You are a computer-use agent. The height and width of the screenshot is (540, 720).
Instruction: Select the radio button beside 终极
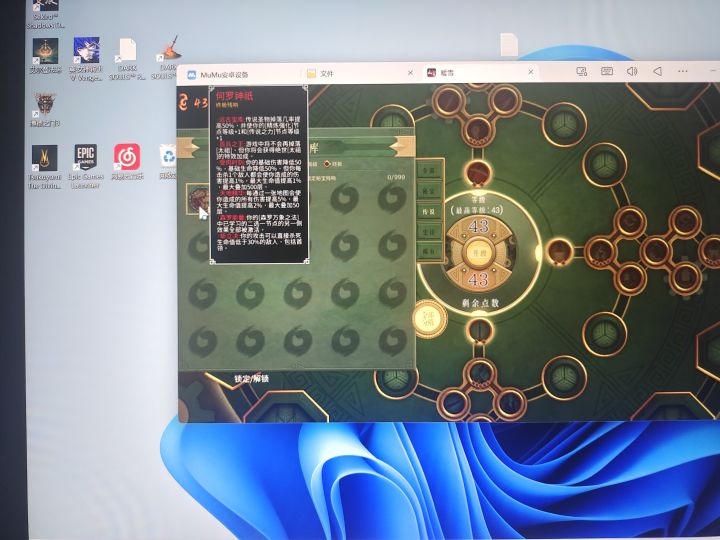coord(327,164)
